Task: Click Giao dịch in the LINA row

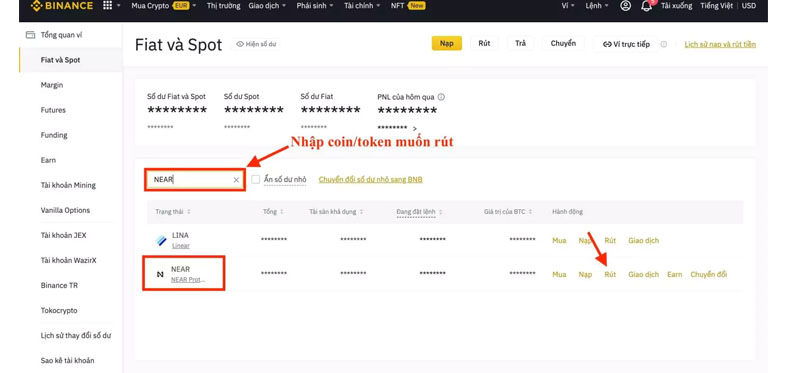Action: (643, 240)
